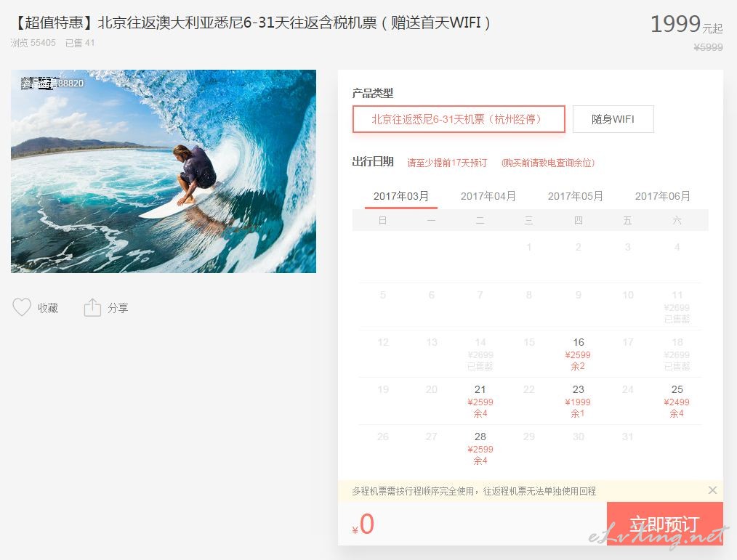The image size is (737, 560).
Task: Click the 收藏 favorite label
Action: 48,308
